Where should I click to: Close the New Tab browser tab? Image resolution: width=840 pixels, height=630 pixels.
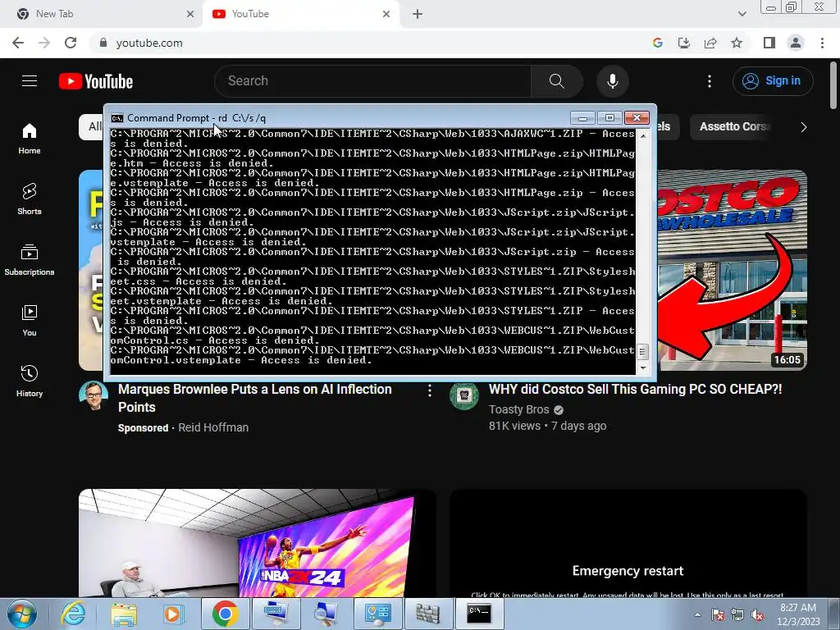click(190, 14)
